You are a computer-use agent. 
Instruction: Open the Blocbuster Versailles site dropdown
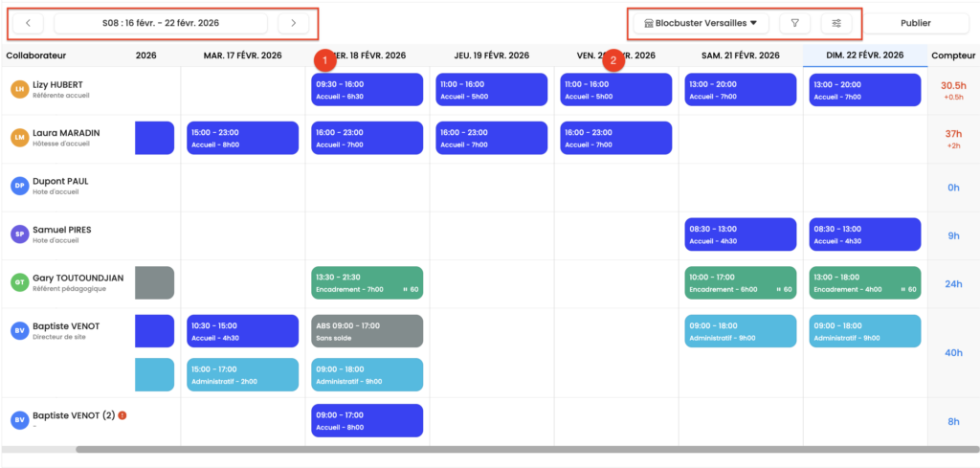[x=702, y=23]
